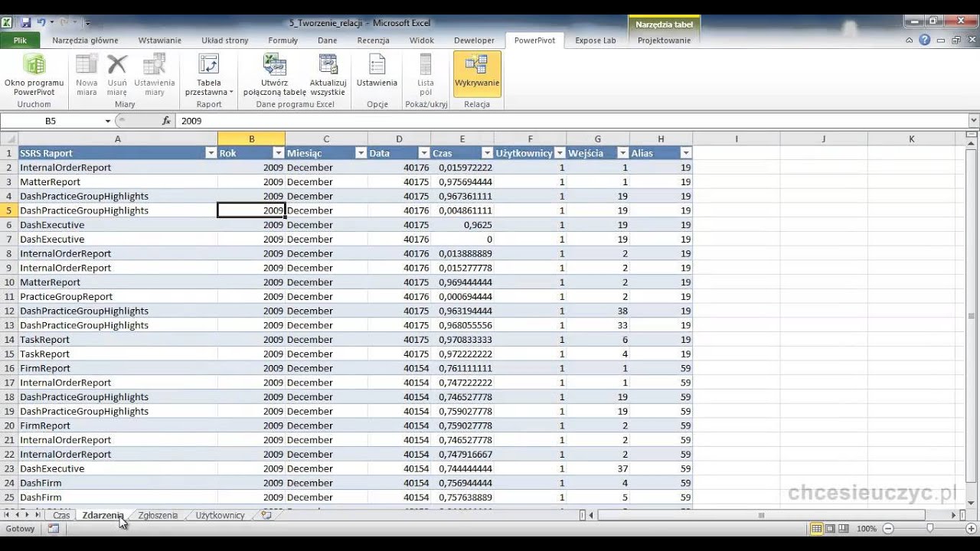Image resolution: width=980 pixels, height=551 pixels.
Task: Open Czas column filter dropdown
Action: (x=487, y=153)
